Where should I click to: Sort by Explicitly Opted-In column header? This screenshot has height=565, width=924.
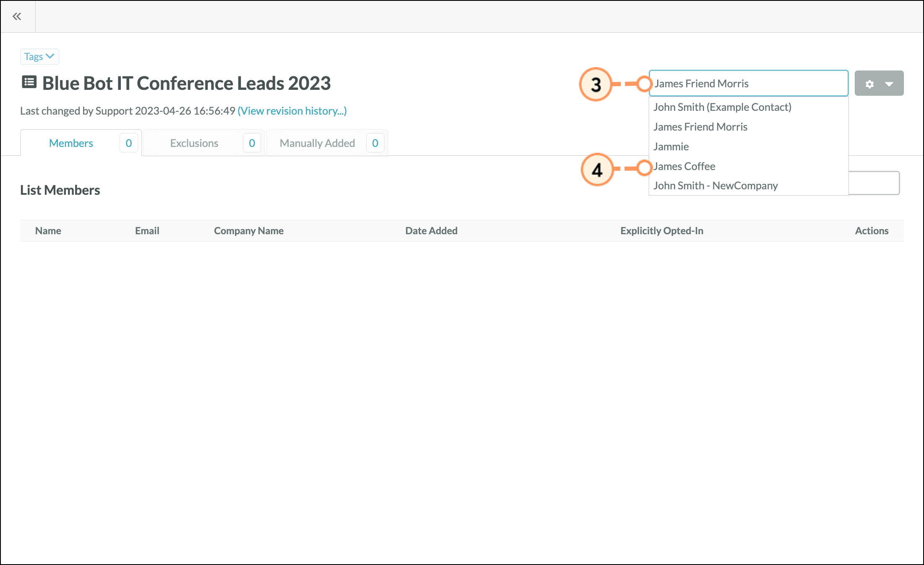tap(662, 231)
